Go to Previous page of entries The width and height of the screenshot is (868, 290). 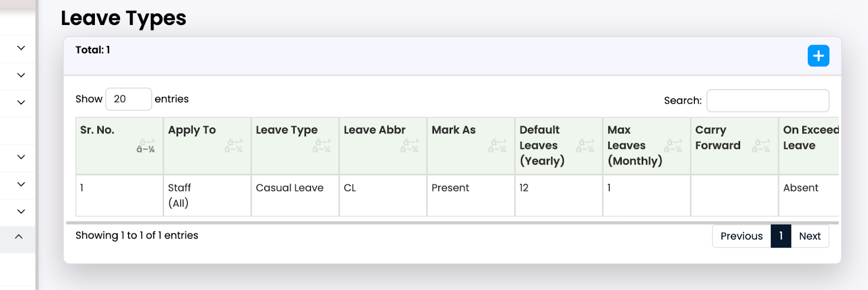[741, 236]
